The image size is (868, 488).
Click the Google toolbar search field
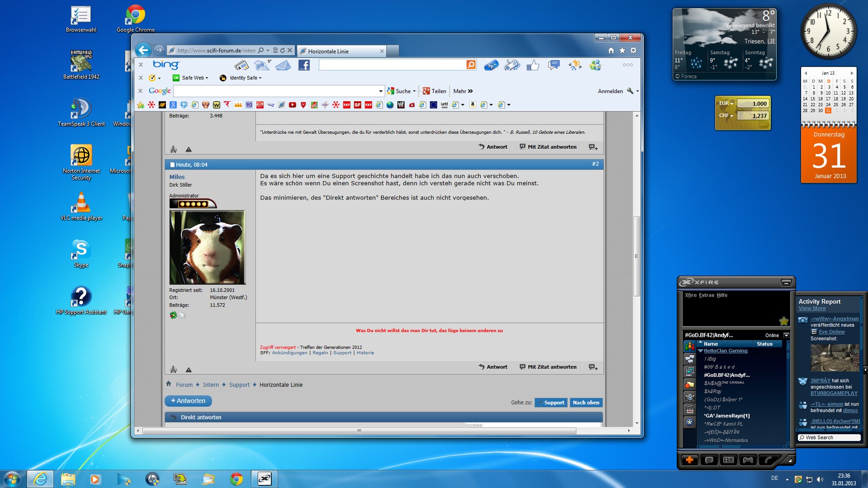(x=276, y=91)
